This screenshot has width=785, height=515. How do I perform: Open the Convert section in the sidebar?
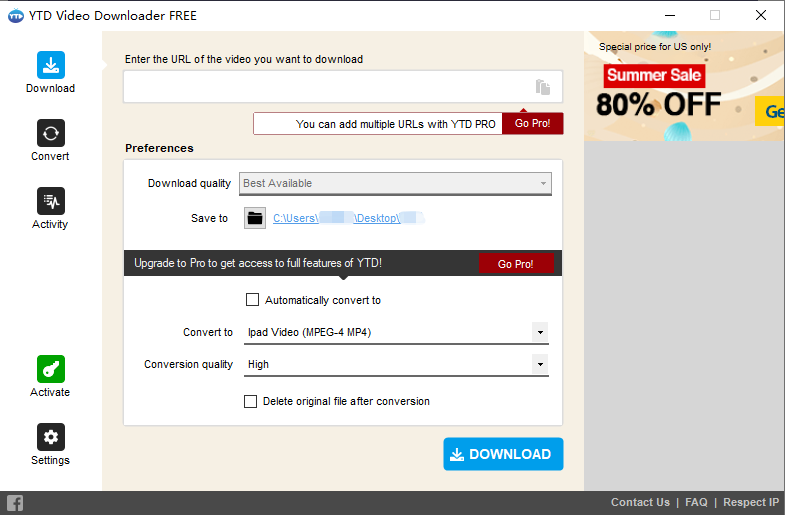[x=51, y=140]
